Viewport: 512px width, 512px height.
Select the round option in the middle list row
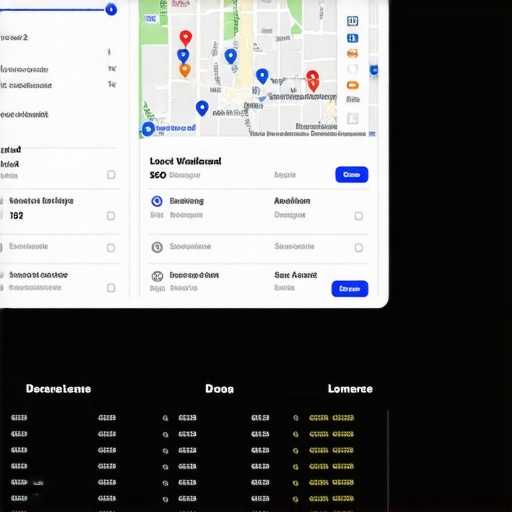point(359,248)
